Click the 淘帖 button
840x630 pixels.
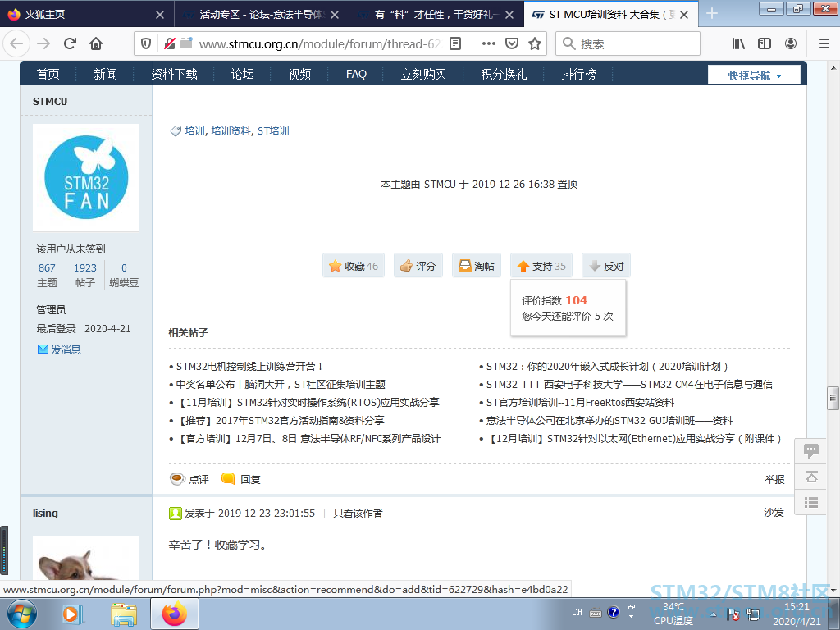coord(477,266)
